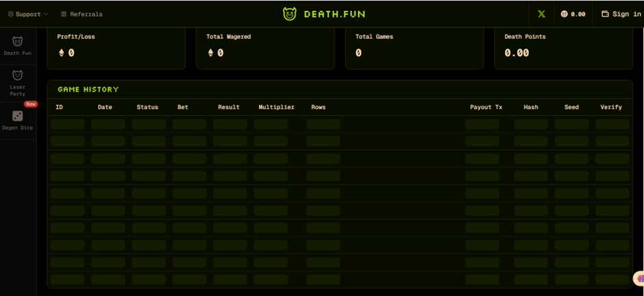Click the Verify column header

click(x=611, y=107)
